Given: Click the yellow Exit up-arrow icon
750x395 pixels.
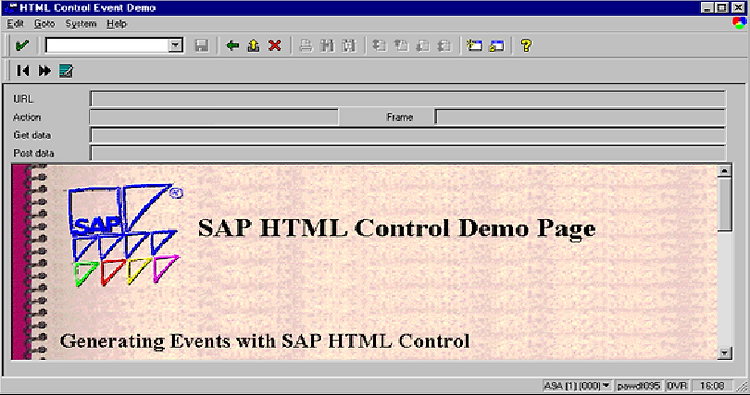Looking at the screenshot, I should [254, 45].
